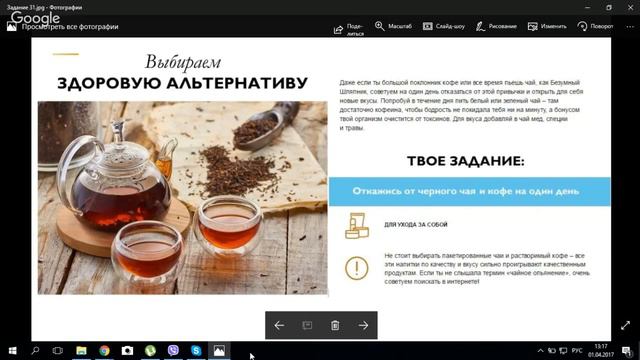The image size is (640, 360).
Task: Delete the photo with trash icon
Action: tap(335, 325)
